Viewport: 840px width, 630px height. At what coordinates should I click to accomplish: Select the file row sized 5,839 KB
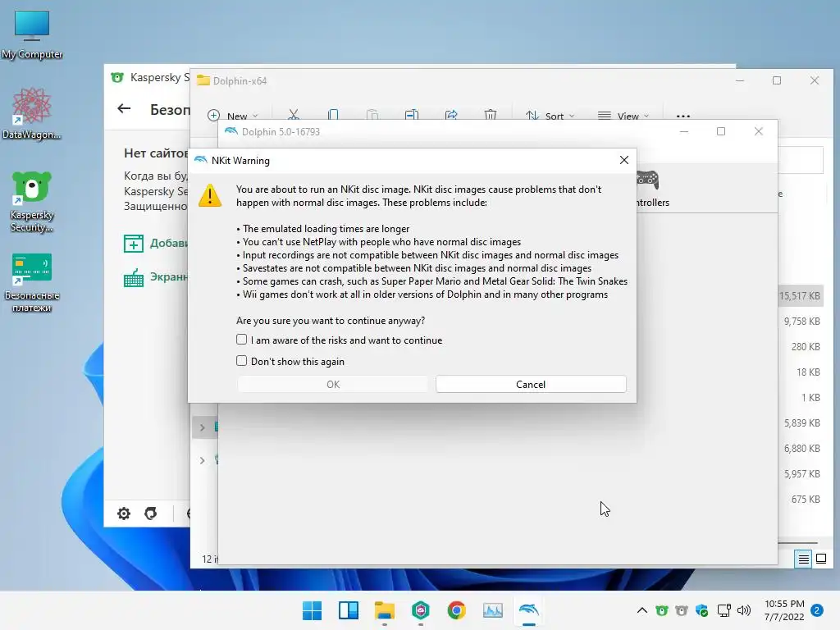(x=801, y=422)
